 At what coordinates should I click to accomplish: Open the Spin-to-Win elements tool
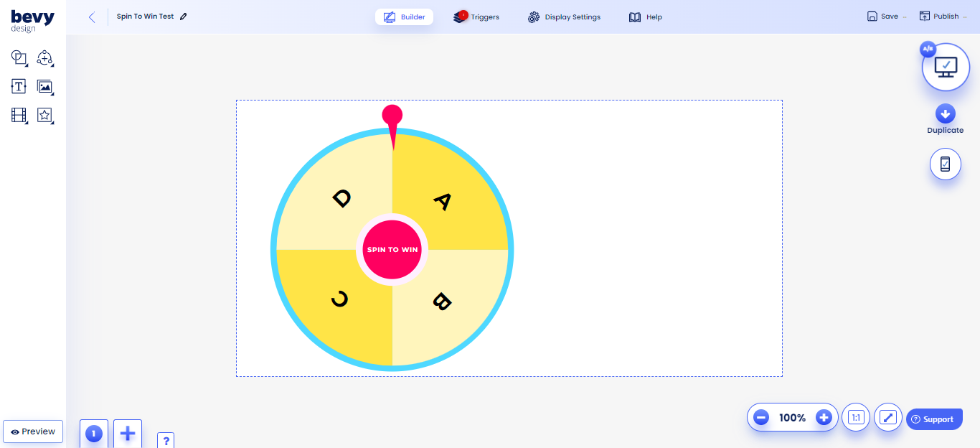44,57
